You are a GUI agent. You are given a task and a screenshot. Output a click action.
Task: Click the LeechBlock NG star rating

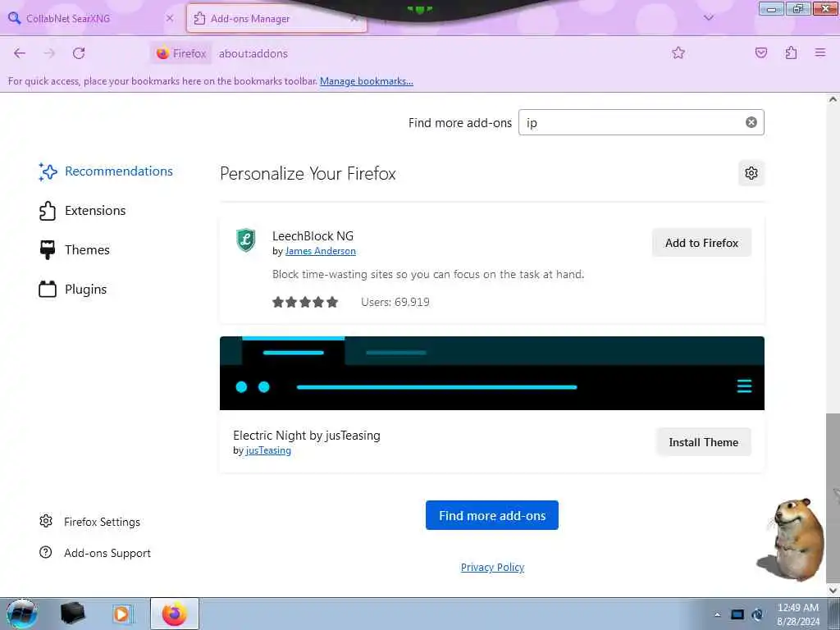pos(305,302)
